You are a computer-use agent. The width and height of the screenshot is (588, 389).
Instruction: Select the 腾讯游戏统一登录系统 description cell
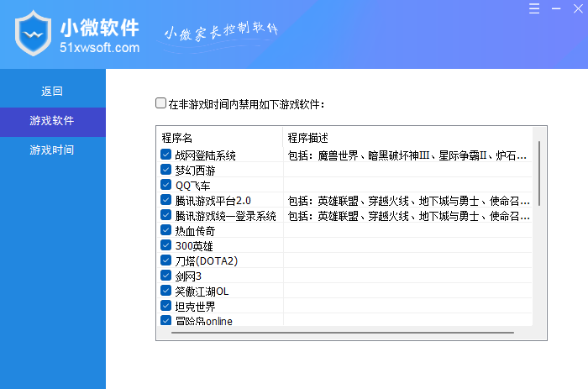coord(407,216)
